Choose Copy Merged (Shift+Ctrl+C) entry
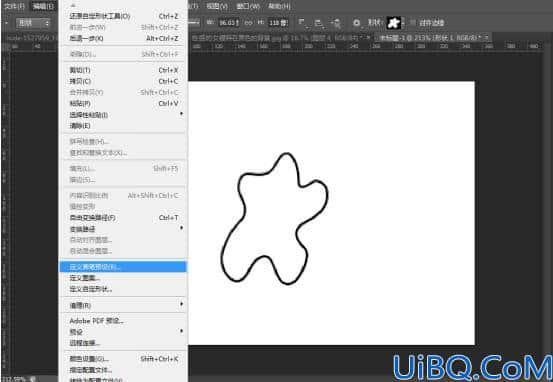This screenshot has width=553, height=382. (x=123, y=92)
